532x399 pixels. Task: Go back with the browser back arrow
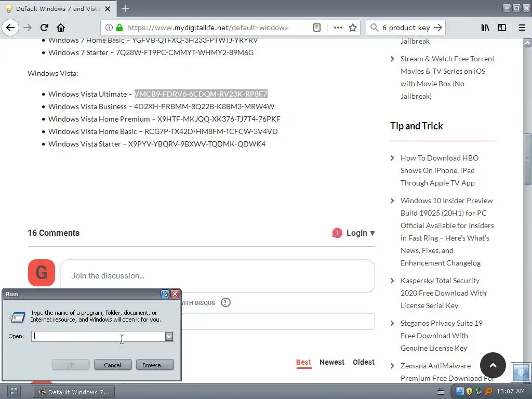[10, 28]
